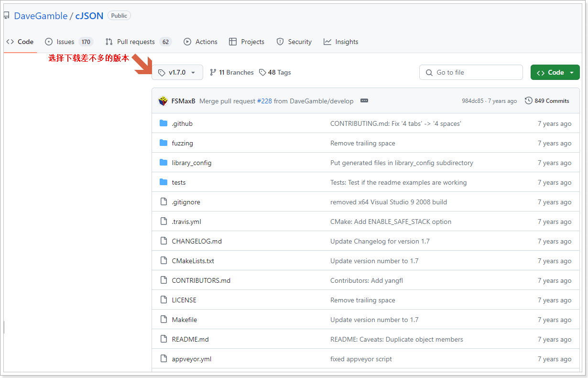Viewport: 588px width, 378px height.
Task: Click FSMaxB's avatar image
Action: (x=163, y=101)
